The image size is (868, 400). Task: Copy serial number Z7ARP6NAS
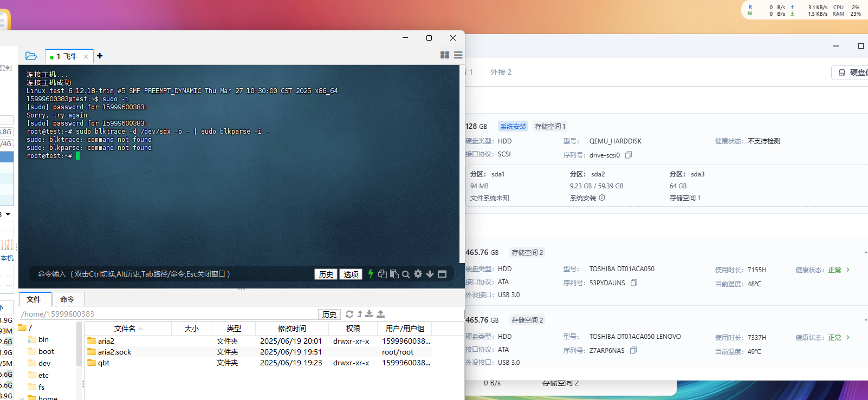633,350
